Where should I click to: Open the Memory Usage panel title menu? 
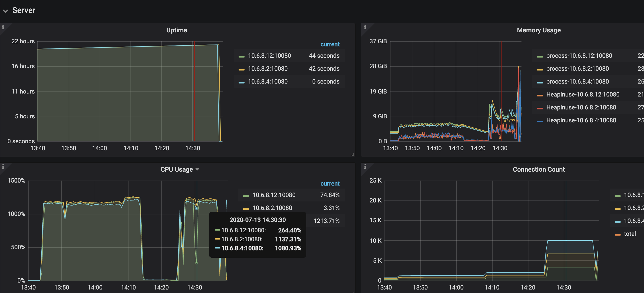pos(538,30)
